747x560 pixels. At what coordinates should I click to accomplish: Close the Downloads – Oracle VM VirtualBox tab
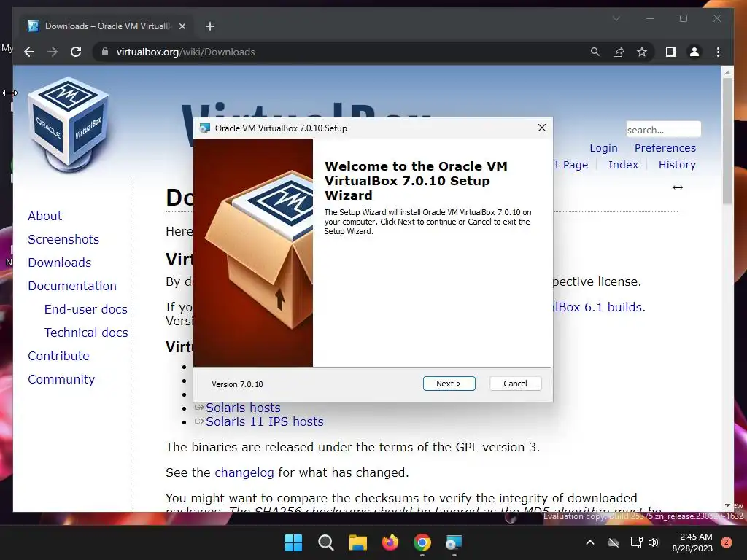pos(182,26)
